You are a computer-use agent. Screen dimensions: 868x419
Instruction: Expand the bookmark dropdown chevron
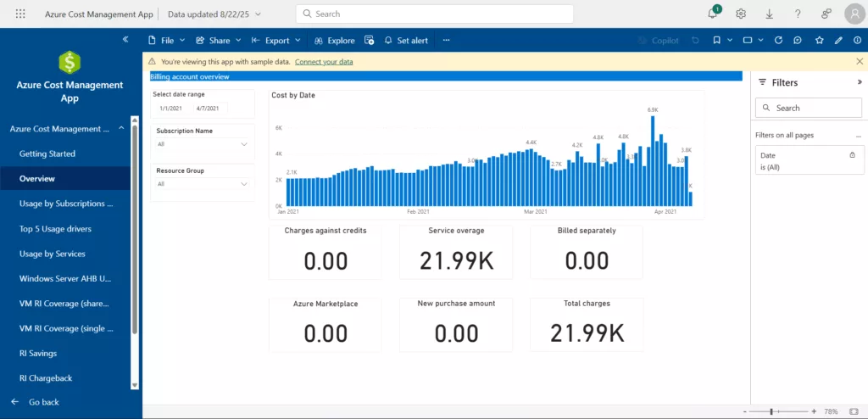tap(730, 40)
